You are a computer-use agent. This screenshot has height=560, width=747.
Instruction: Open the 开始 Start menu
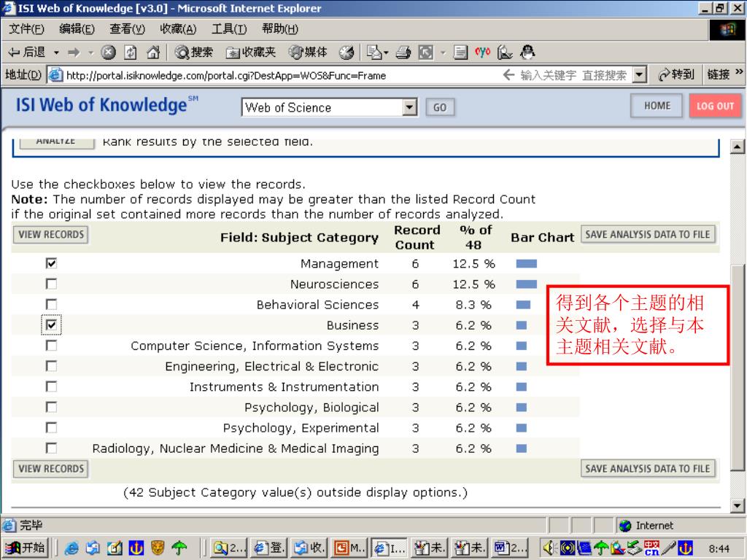[25, 548]
